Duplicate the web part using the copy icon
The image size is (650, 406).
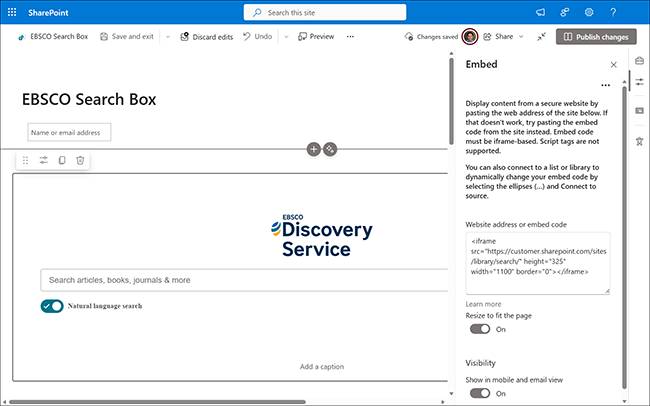click(62, 160)
